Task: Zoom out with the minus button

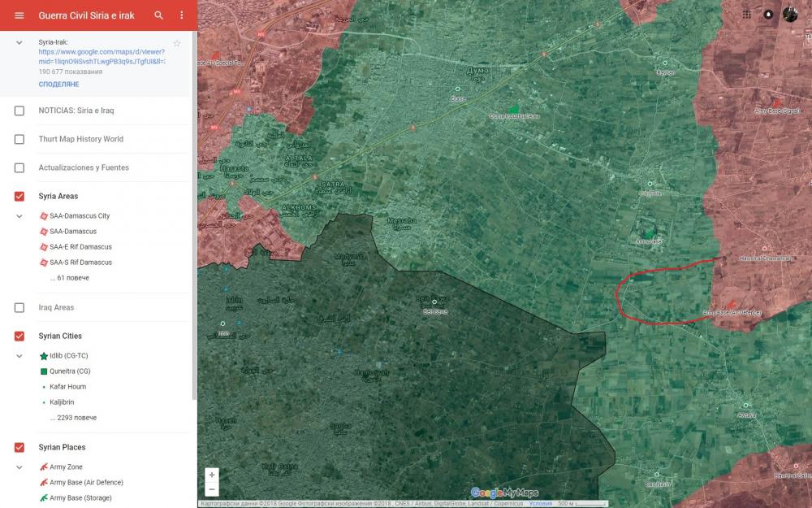Action: [212, 488]
